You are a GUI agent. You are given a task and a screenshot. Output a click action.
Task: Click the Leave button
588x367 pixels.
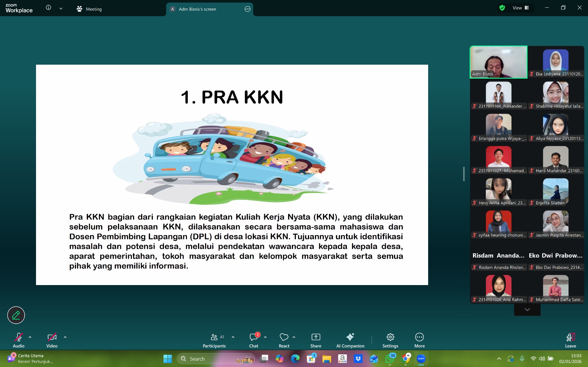(x=570, y=339)
